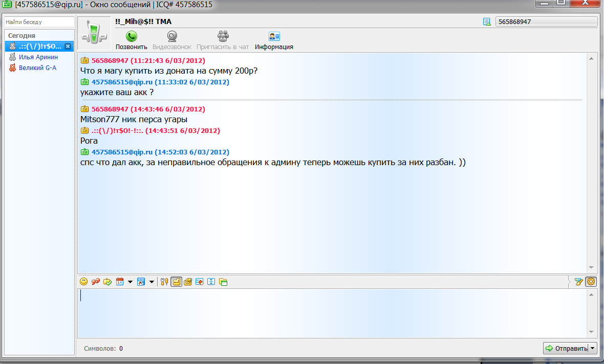
Task: Click the blue vertical-arrows collapse icon
Action: coord(211,282)
